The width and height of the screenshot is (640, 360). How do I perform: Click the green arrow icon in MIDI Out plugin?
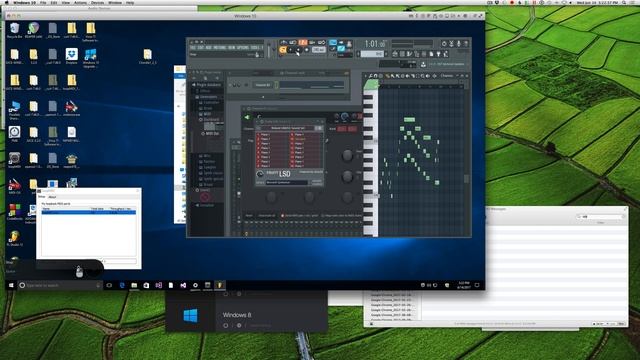coord(247,118)
